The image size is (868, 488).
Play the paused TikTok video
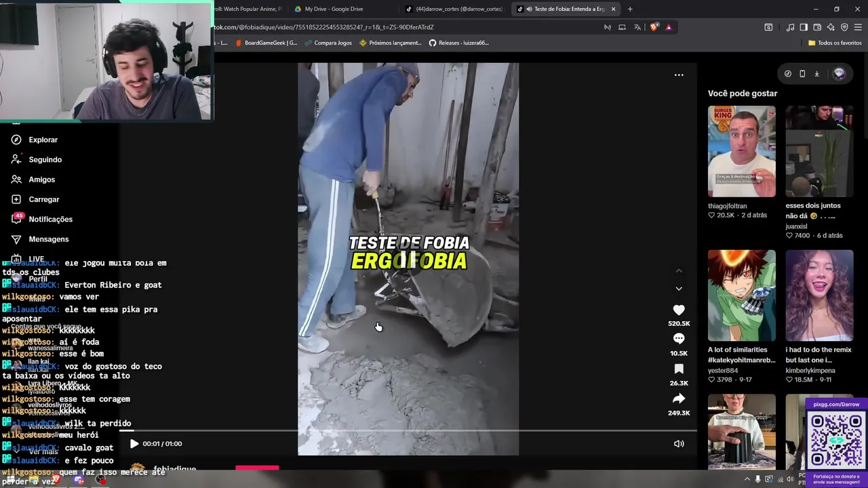134,444
